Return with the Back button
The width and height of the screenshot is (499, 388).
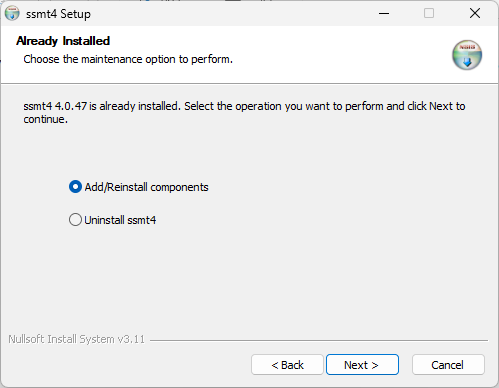point(287,365)
